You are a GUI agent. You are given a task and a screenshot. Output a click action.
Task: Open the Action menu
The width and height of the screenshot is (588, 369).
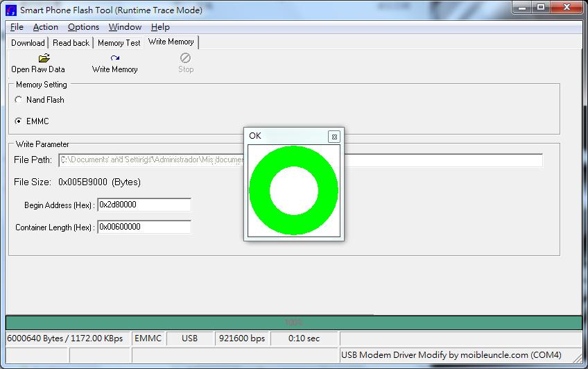click(x=45, y=27)
